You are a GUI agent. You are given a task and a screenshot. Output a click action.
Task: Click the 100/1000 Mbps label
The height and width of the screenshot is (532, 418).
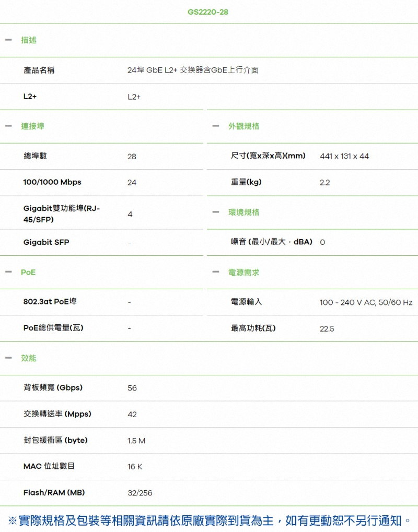pos(52,182)
